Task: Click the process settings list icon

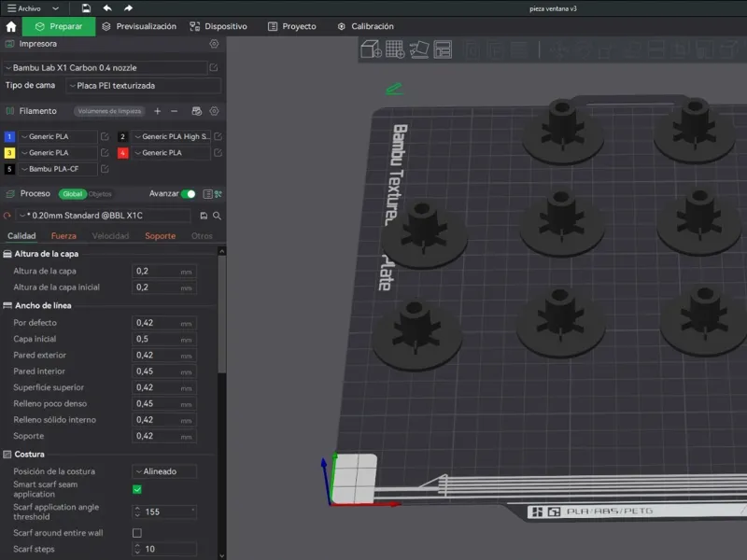Action: 207,194
